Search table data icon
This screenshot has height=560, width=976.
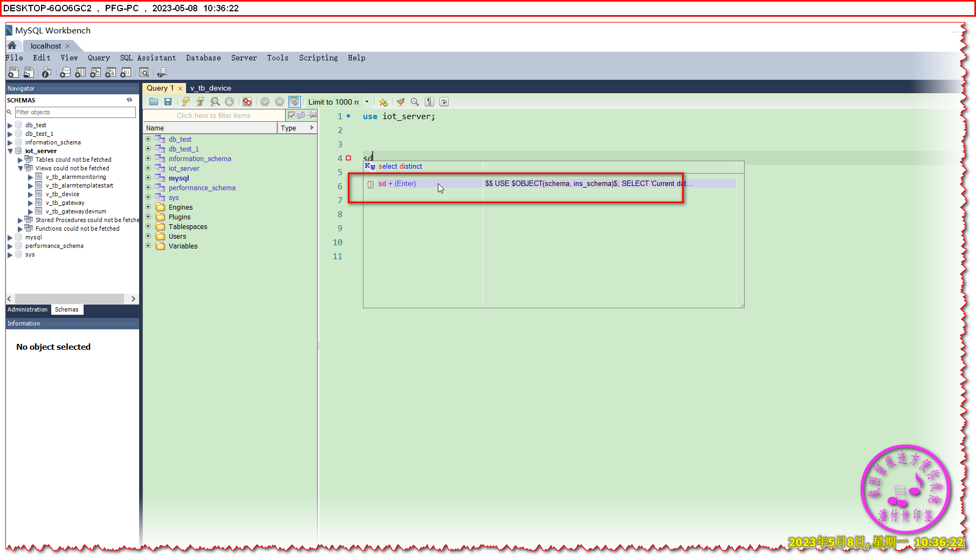[144, 72]
